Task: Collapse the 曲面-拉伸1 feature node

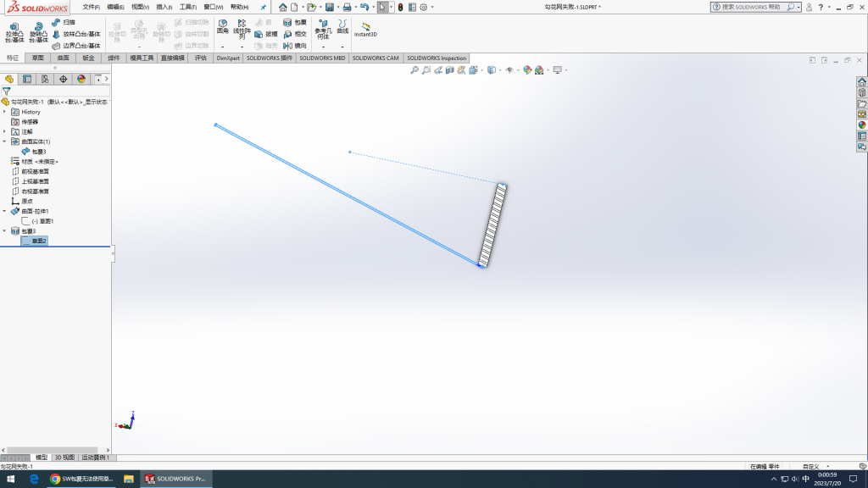Action: click(4, 211)
